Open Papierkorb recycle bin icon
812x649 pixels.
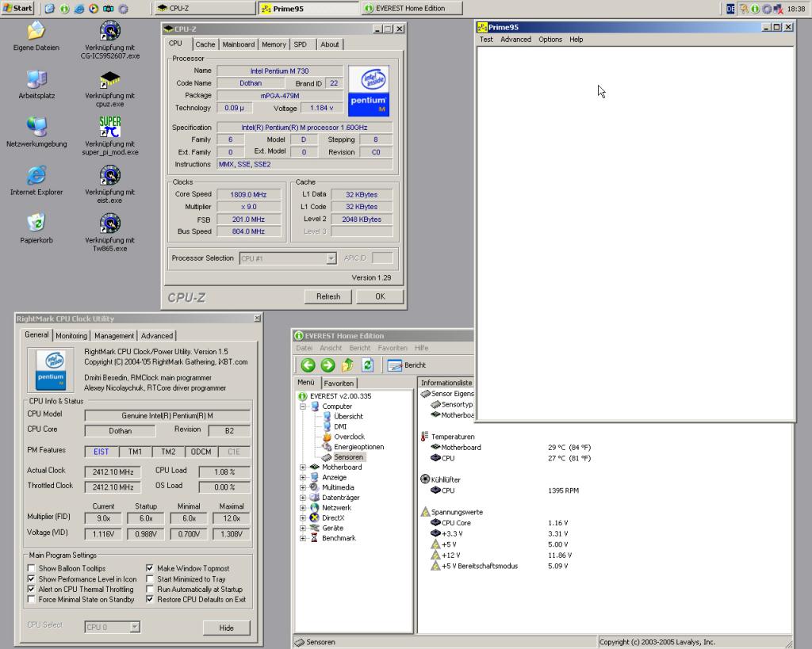coord(36,223)
